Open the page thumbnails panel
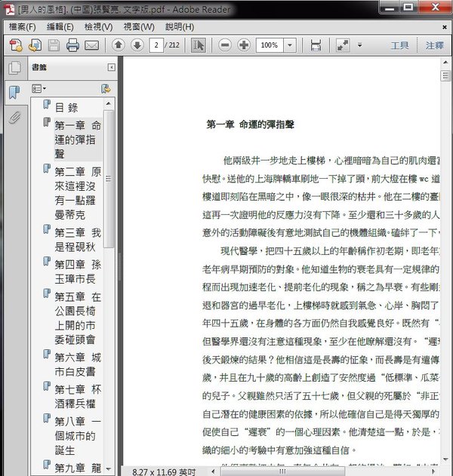Screen dimensions: 453x476 tap(14, 68)
